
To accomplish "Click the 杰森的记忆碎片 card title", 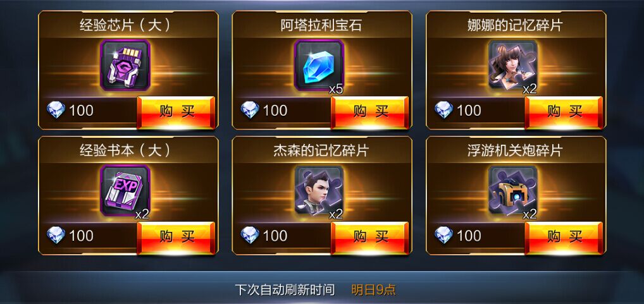I will [x=321, y=150].
